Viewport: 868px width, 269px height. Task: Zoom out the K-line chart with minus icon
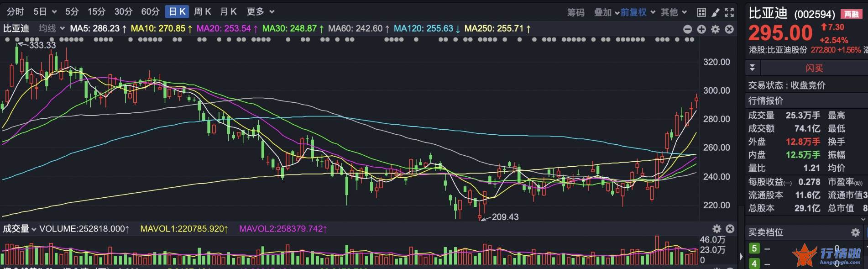coord(688,29)
